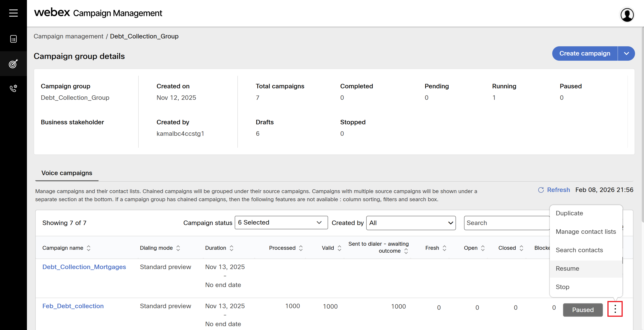Viewport: 644px width, 330px height.
Task: Select the Voice campaigns tab
Action: click(67, 173)
